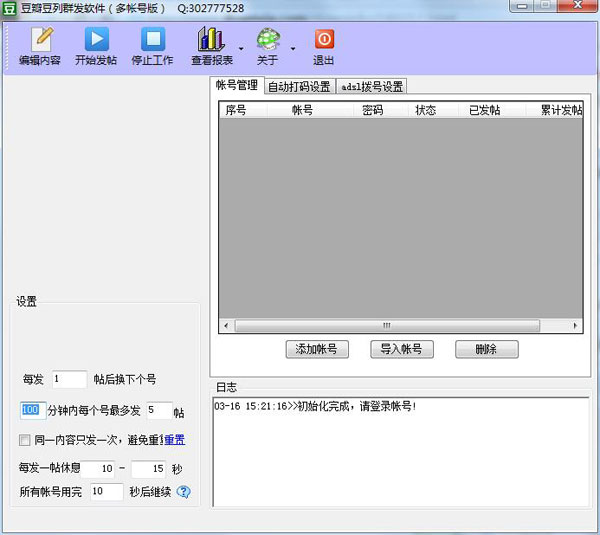Image resolution: width=600 pixels, height=535 pixels.
Task: Click the scrollbar right arrow in account table
Action: [575, 326]
